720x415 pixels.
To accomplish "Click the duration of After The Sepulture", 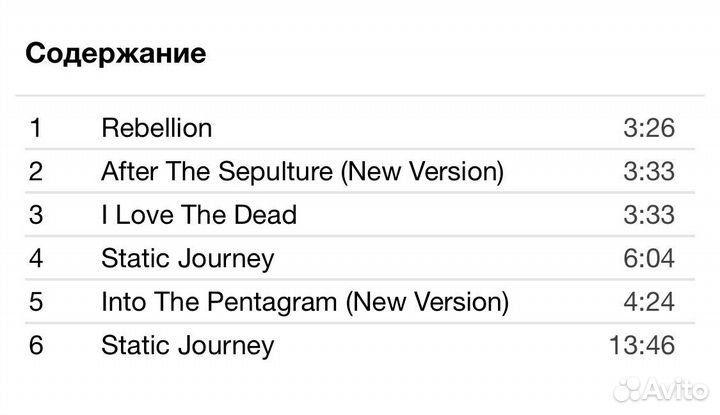I will point(648,171).
